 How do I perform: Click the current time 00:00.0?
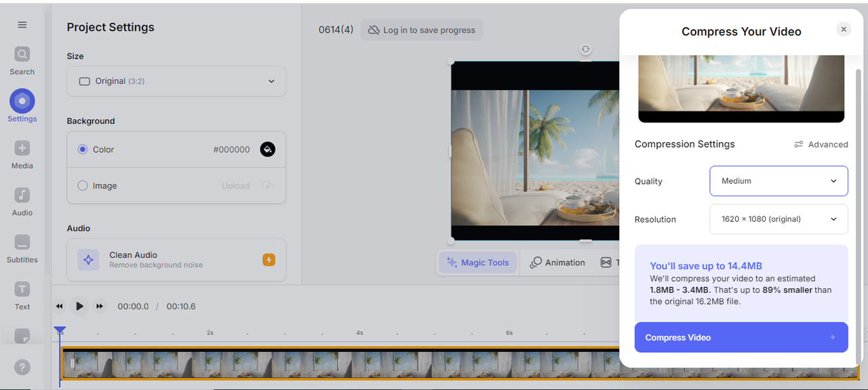click(x=133, y=307)
